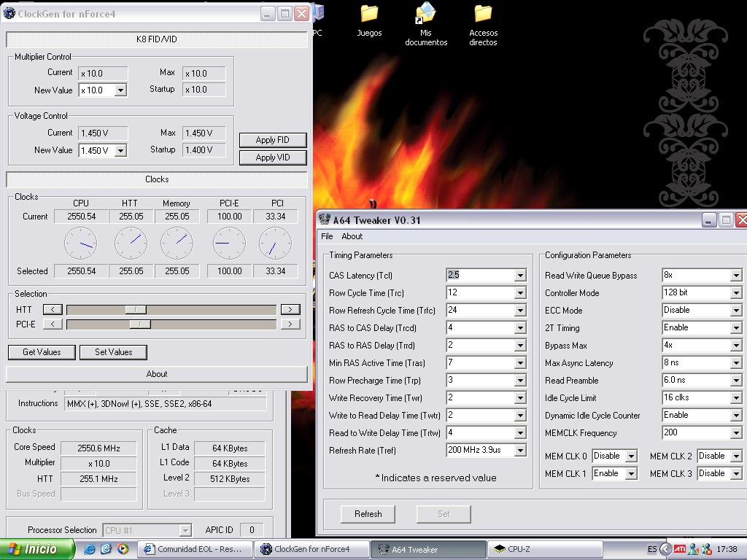This screenshot has width=747, height=560.
Task: Click the Get Values button
Action: pyautogui.click(x=42, y=352)
